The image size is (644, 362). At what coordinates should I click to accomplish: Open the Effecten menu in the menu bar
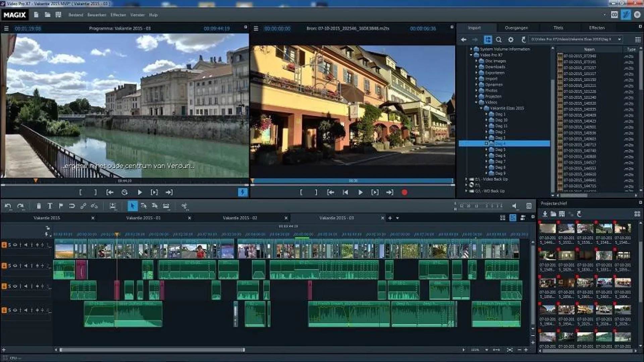[x=118, y=15]
